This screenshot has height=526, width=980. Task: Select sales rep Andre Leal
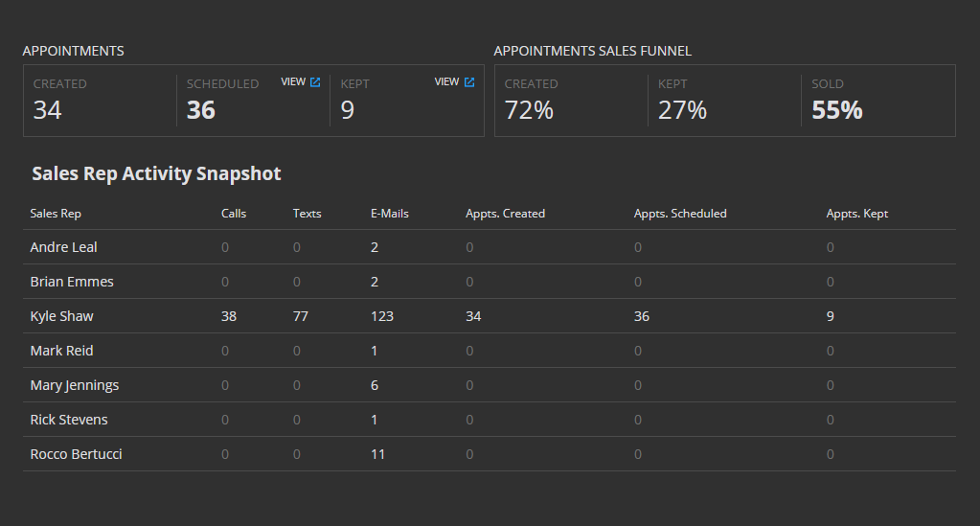[63, 247]
